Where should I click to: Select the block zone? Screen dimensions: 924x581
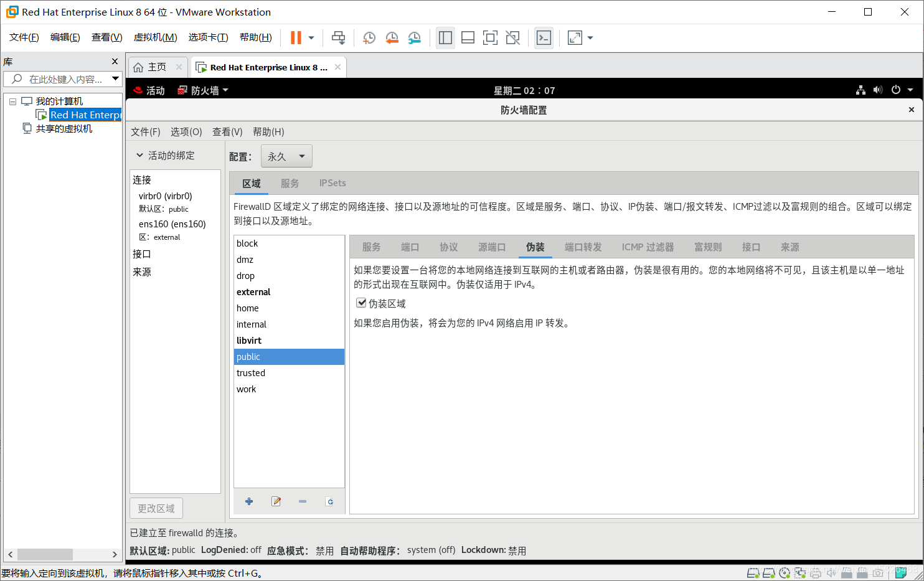(289, 243)
